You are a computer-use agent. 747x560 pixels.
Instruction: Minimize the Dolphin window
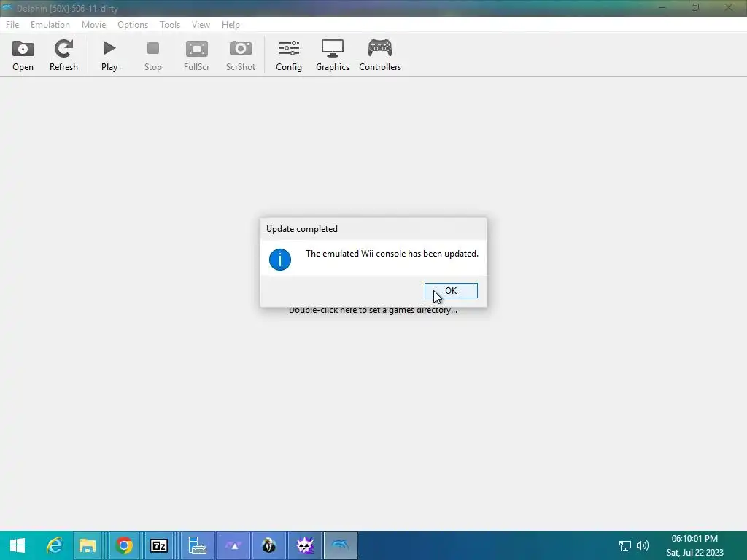pyautogui.click(x=662, y=7)
